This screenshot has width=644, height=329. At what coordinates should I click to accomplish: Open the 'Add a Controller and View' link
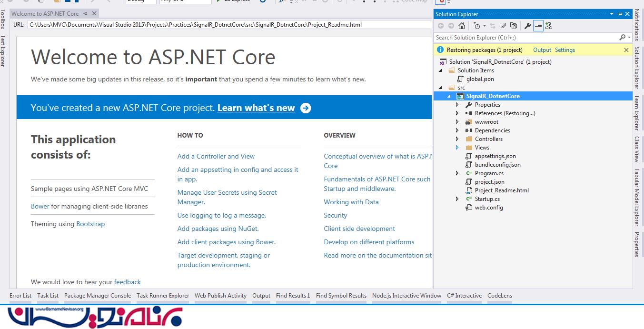coord(216,156)
